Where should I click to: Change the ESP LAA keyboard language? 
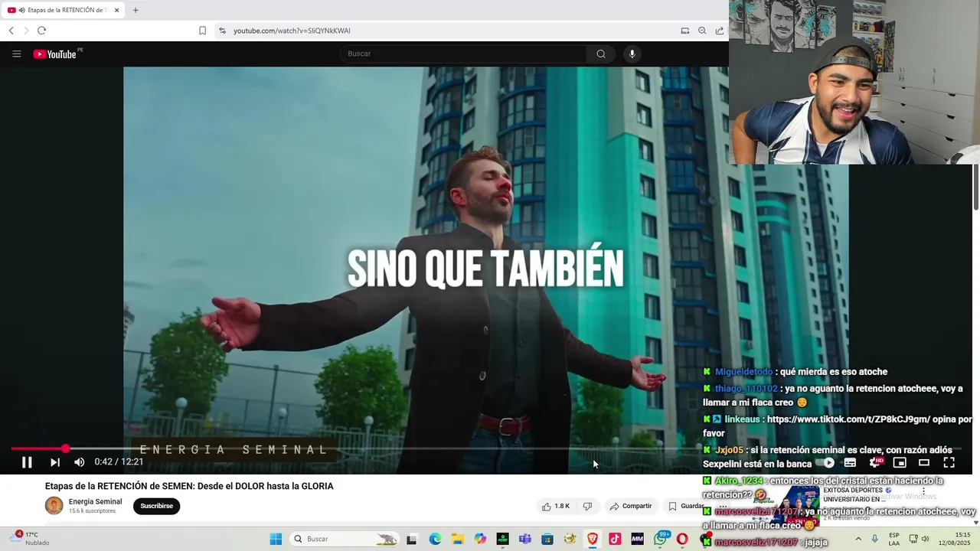point(894,539)
